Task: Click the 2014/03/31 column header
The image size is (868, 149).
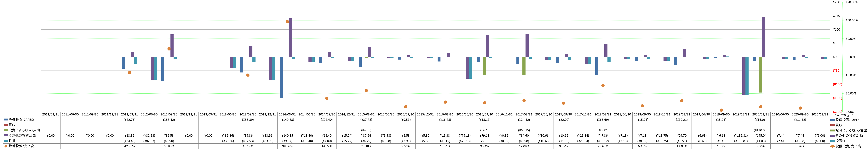Action: point(287,114)
